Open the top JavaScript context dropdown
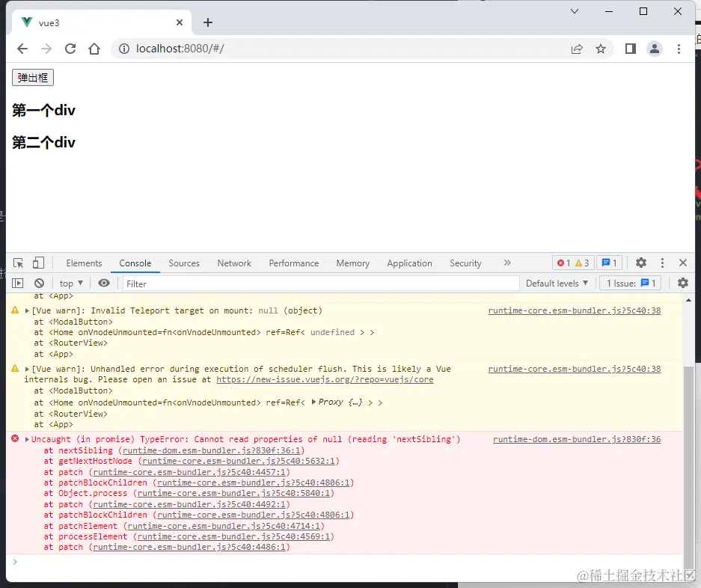The width and height of the screenshot is (701, 588). (71, 284)
